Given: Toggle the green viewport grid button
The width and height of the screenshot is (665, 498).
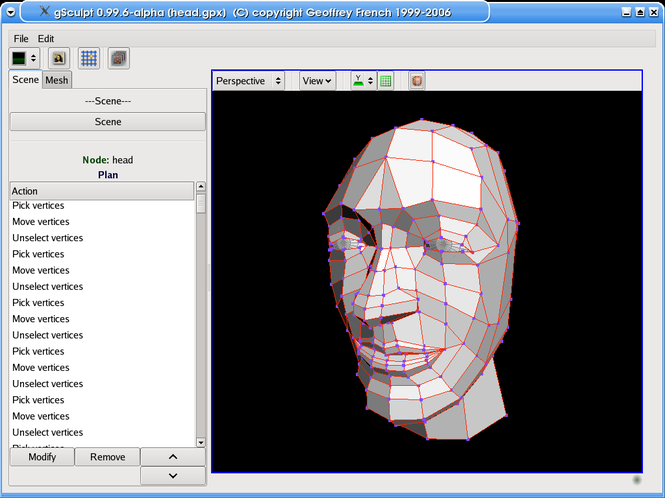Looking at the screenshot, I should (386, 81).
